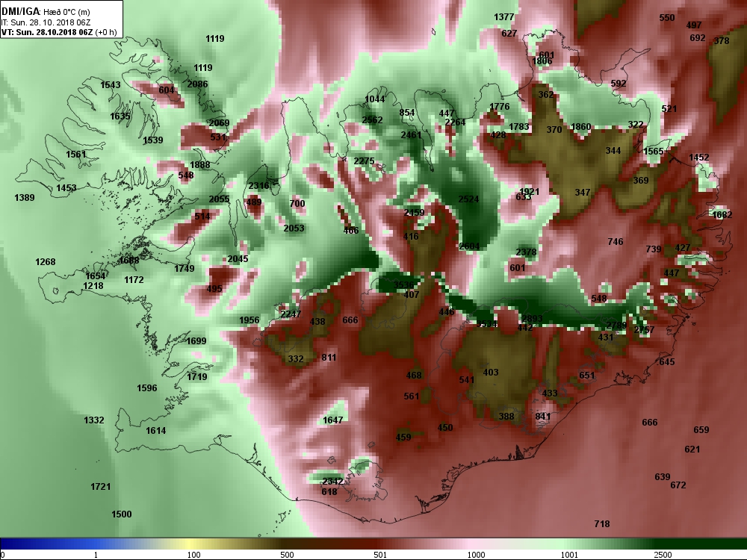The height and width of the screenshot is (560, 747).
Task: Select the map value 1561
Action: (76, 155)
